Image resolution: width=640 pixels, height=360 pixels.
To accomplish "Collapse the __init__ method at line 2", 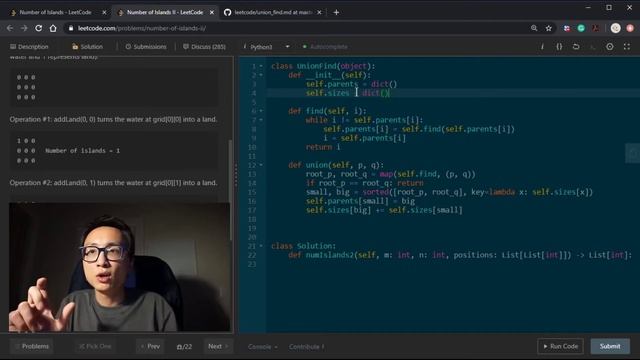I will pyautogui.click(x=261, y=75).
